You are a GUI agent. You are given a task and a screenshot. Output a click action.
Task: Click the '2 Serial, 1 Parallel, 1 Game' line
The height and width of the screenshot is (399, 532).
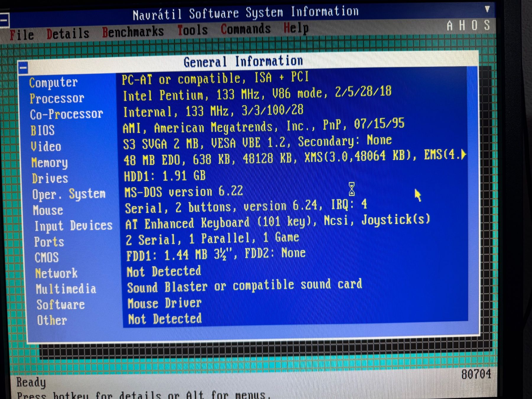pyautogui.click(x=212, y=239)
